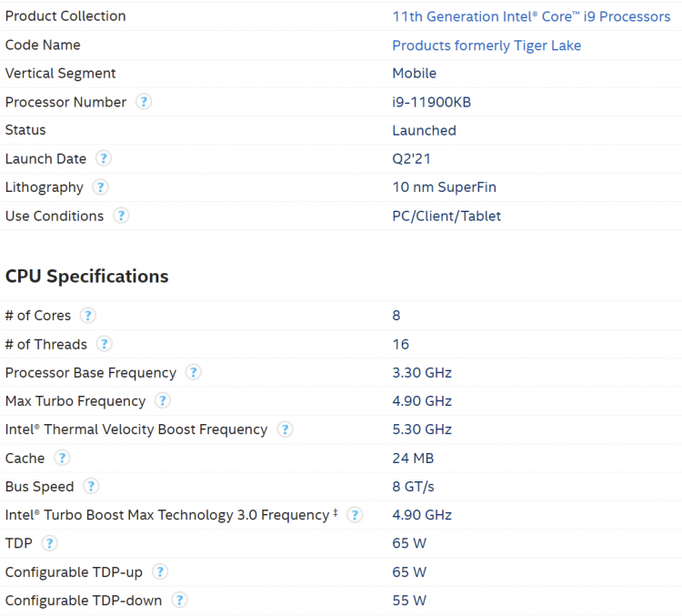The width and height of the screenshot is (682, 616).
Task: Select the 3.30 GHz base frequency value
Action: point(422,373)
